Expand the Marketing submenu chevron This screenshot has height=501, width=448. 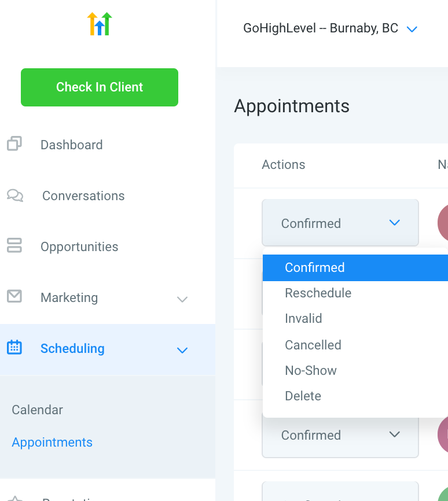182,300
